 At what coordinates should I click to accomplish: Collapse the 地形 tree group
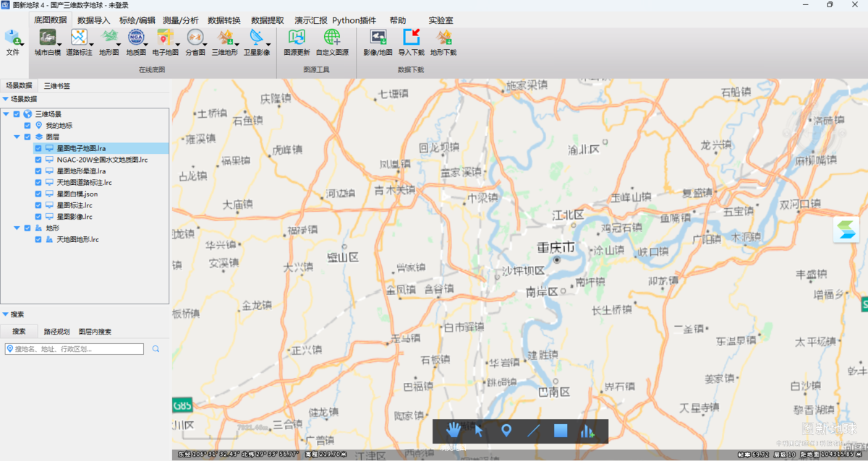pyautogui.click(x=17, y=228)
